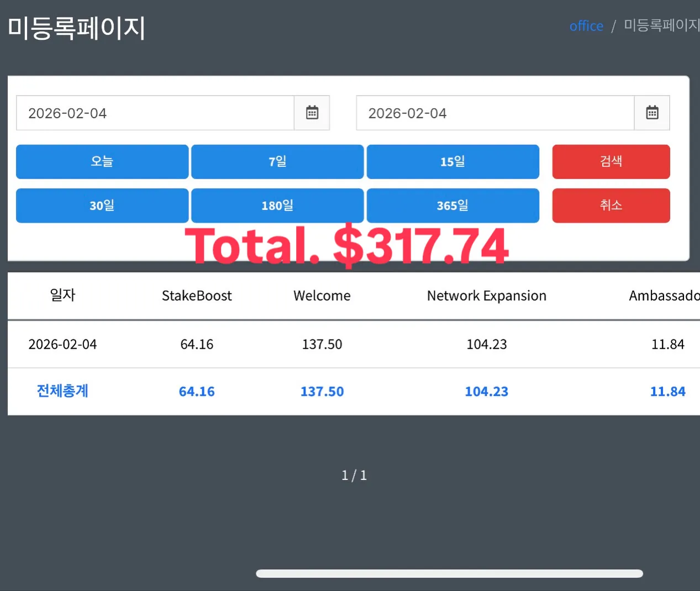Click the StakeBoost column header
This screenshot has height=591, width=700.
tap(197, 296)
